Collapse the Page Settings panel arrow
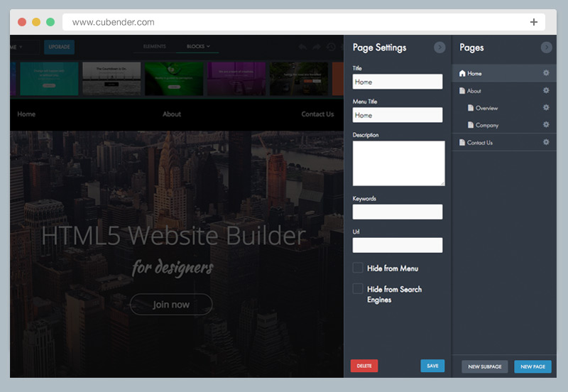Viewport: 568px width, 392px height. (439, 47)
